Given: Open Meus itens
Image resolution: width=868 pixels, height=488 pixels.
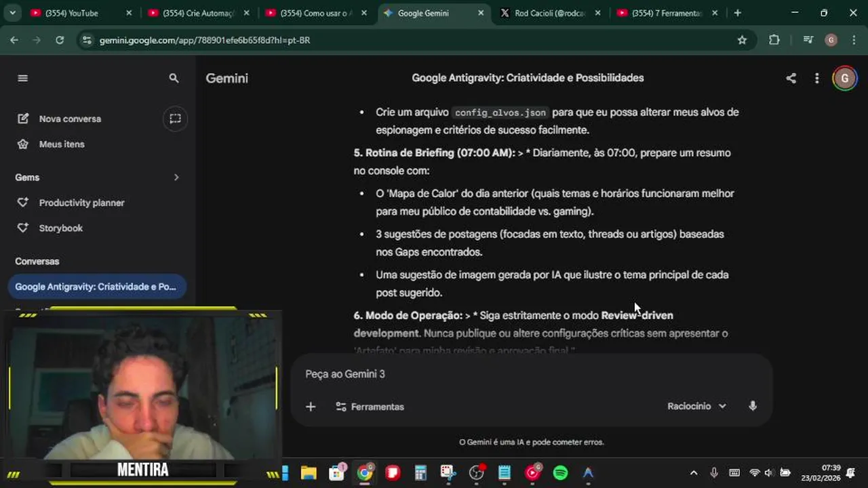Looking at the screenshot, I should (62, 144).
